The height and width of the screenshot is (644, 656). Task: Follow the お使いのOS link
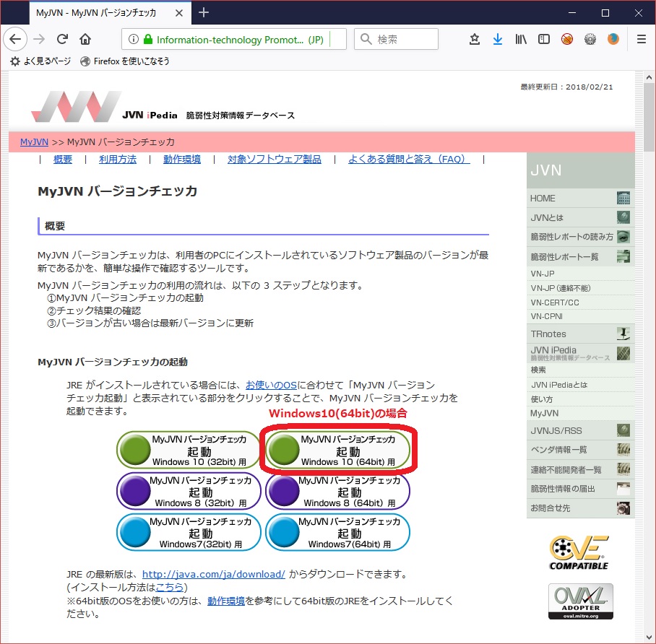point(271,385)
